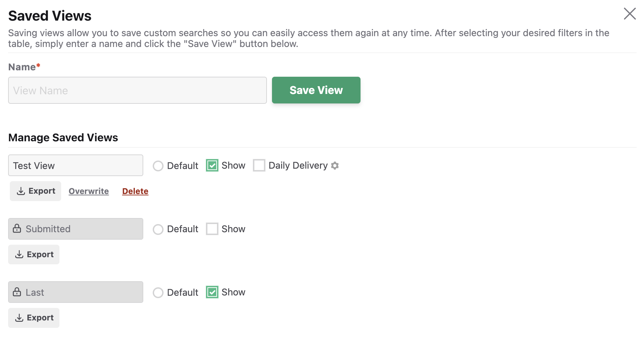Click the View Name input field
This screenshot has width=644, height=338.
click(137, 90)
